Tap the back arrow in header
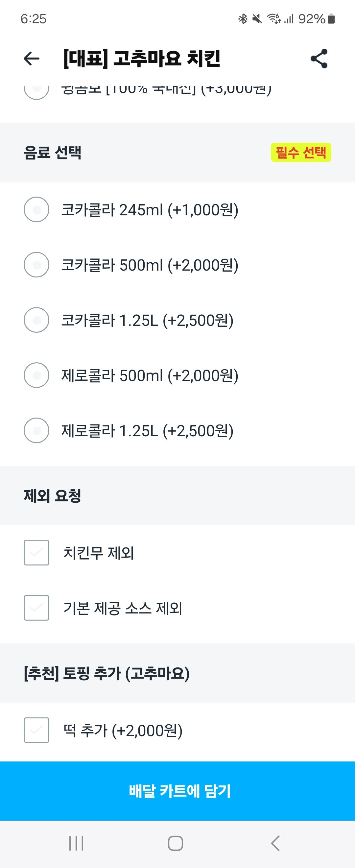Viewport: 355px width, 868px height. coord(32,59)
